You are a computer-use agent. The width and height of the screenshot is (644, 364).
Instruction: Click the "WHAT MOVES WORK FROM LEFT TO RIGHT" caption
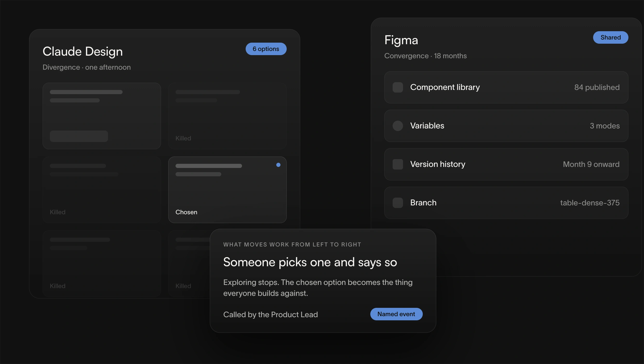(x=292, y=245)
